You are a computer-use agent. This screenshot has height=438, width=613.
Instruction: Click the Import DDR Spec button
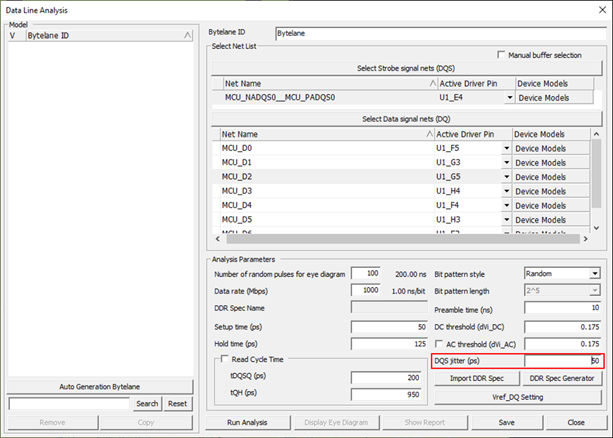pos(474,378)
